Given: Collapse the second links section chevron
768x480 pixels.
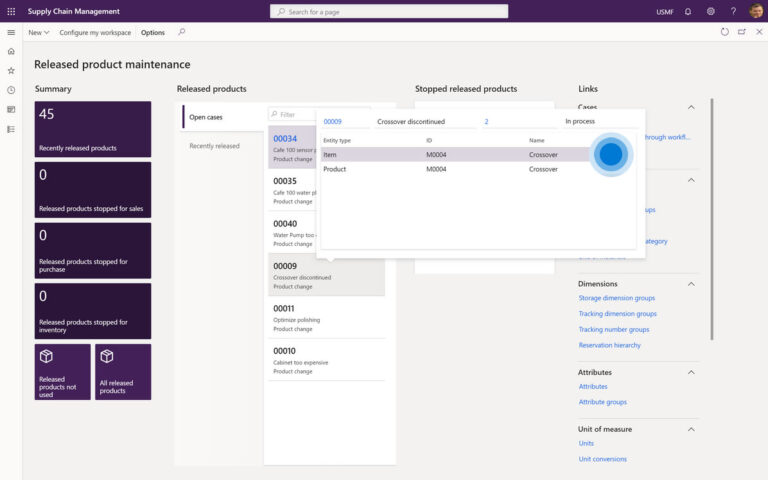Looking at the screenshot, I should coord(691,180).
